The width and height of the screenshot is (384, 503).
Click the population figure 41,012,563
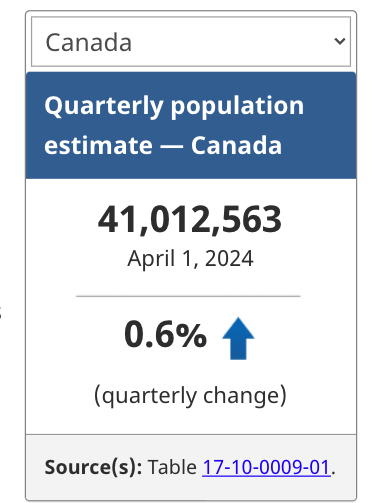point(190,219)
